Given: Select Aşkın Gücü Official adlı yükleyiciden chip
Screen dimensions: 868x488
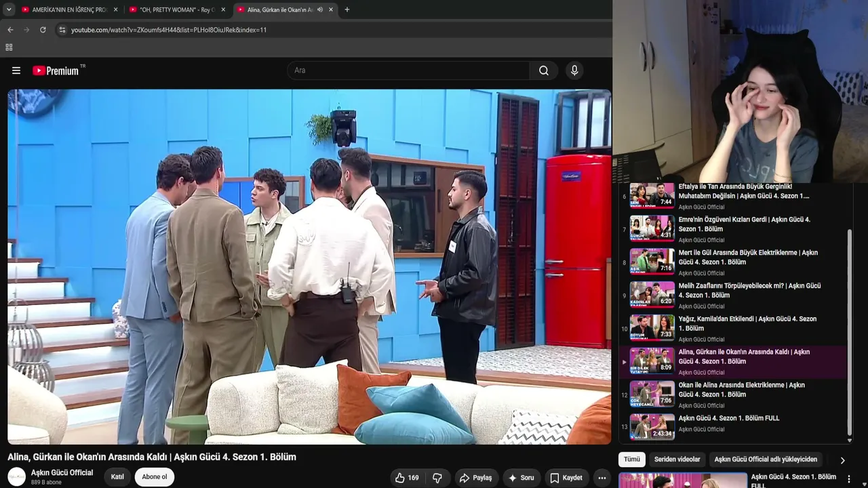Looking at the screenshot, I should click(766, 460).
